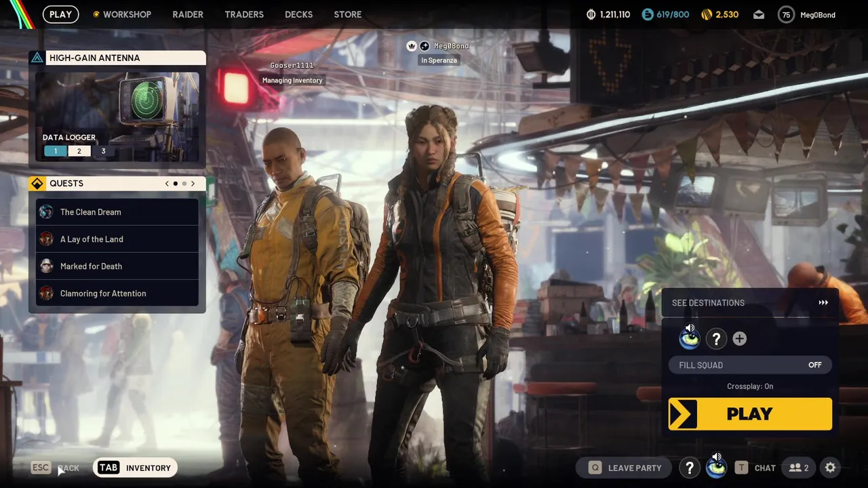Click the unknown squad member question mark slot

pos(716,338)
